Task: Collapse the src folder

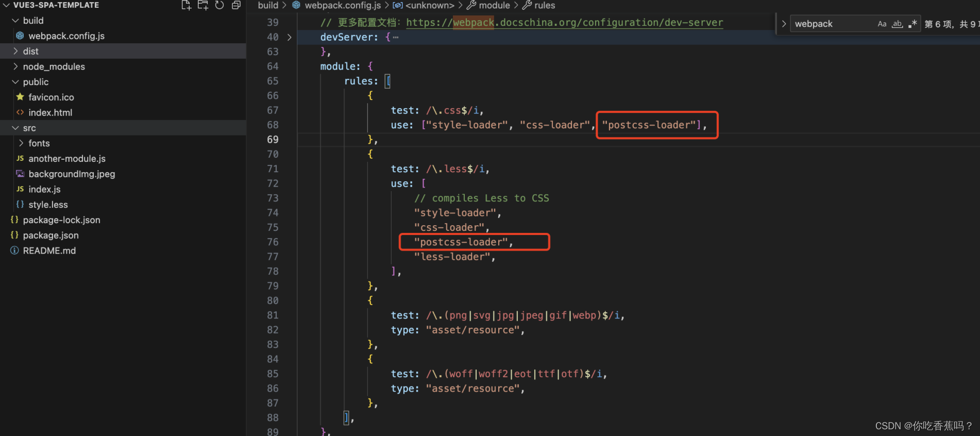Action: (x=15, y=128)
